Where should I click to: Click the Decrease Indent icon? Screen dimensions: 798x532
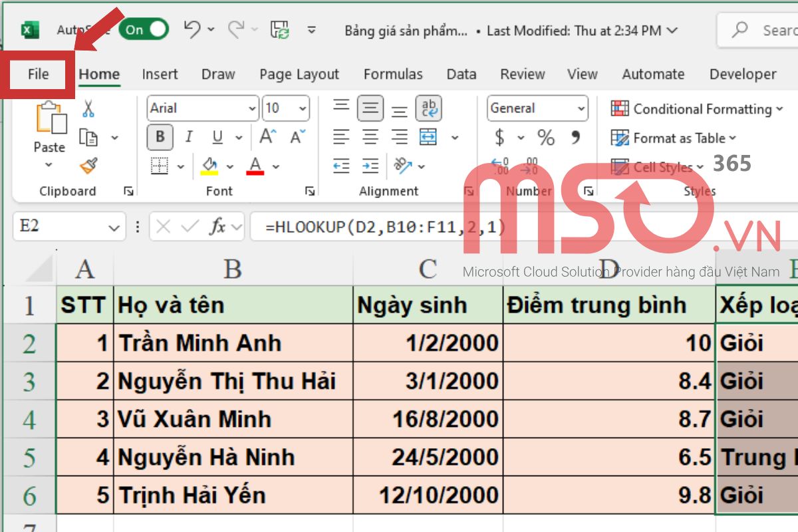[x=341, y=166]
